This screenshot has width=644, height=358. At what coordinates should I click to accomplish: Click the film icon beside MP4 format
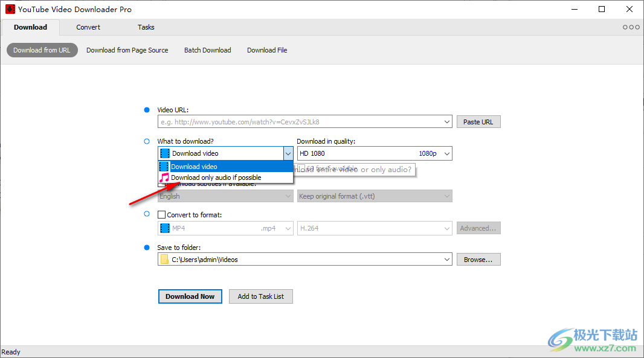[165, 228]
